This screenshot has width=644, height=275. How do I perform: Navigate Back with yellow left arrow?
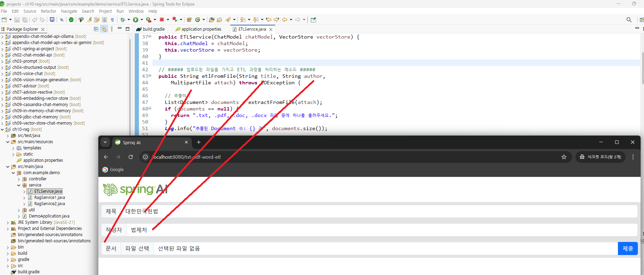[285, 20]
